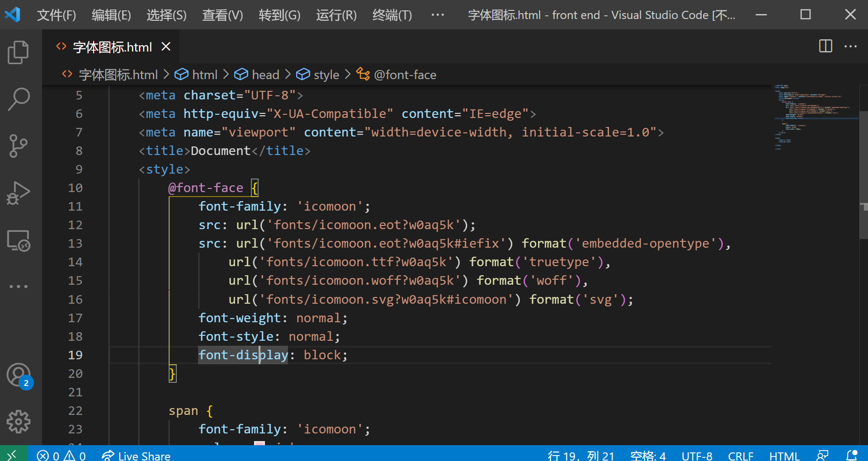The height and width of the screenshot is (461, 868).
Task: Open the Run and Debug panel
Action: tap(19, 193)
